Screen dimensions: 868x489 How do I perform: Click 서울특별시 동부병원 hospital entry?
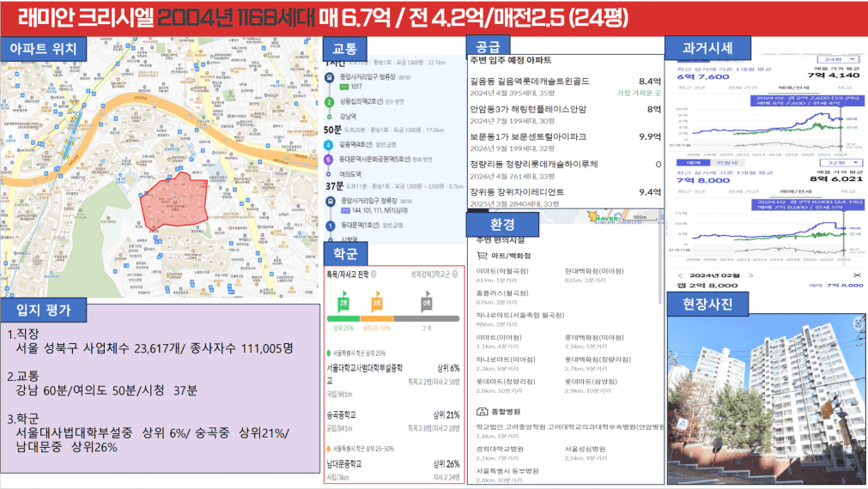point(507,471)
